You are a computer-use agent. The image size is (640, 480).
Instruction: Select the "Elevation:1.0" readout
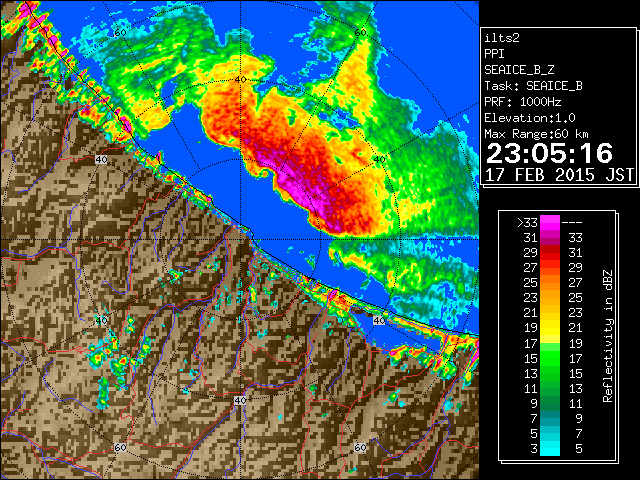[x=529, y=118]
